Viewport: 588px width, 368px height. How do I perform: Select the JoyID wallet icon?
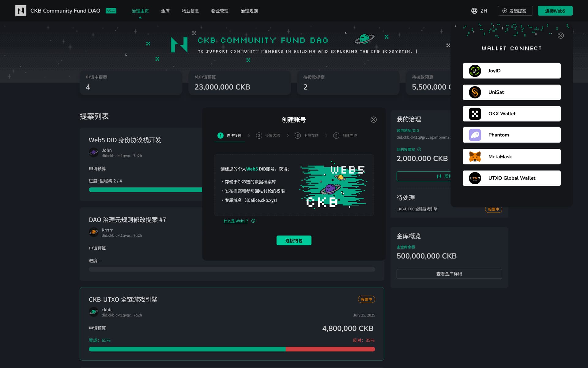[475, 71]
